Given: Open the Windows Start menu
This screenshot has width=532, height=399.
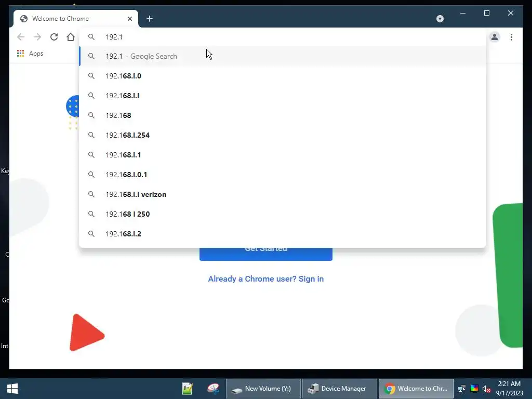Looking at the screenshot, I should point(12,389).
